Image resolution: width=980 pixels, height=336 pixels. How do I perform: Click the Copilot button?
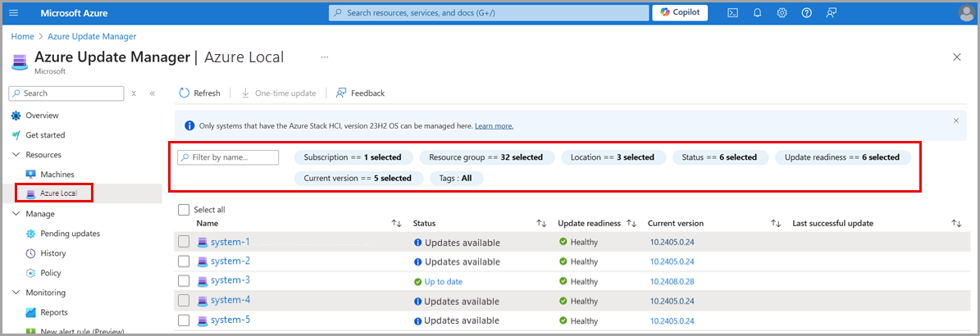pyautogui.click(x=680, y=13)
